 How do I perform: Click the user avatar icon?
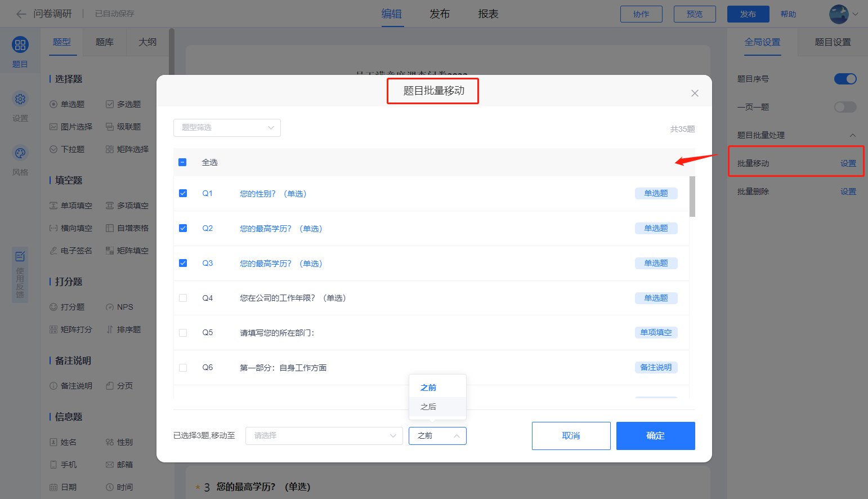pyautogui.click(x=839, y=14)
